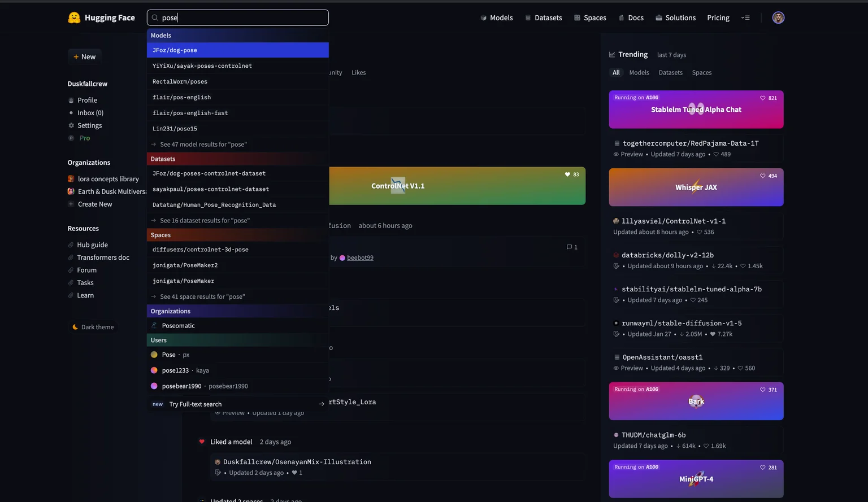Expand 41 space results for pose
This screenshot has width=868, height=502.
tap(238, 296)
